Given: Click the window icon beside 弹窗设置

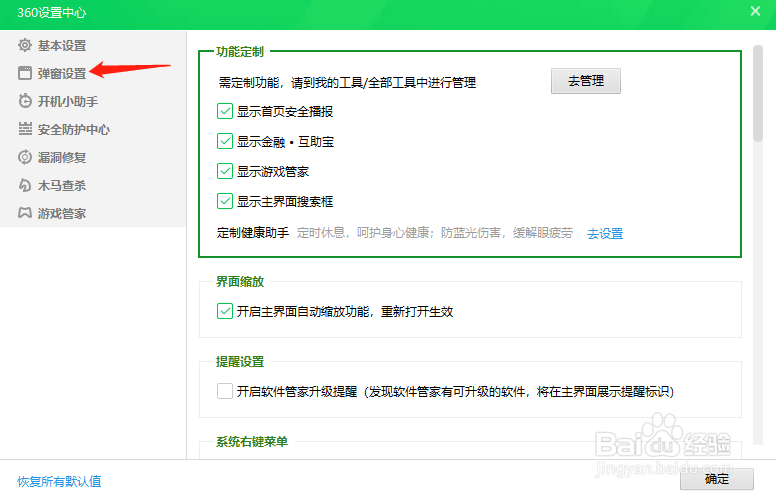Looking at the screenshot, I should pos(25,73).
